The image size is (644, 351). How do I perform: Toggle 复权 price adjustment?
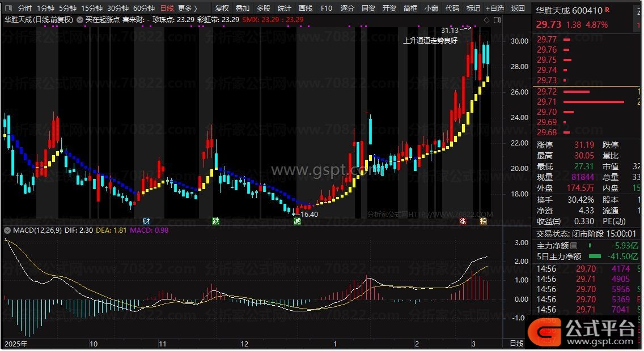222,8
